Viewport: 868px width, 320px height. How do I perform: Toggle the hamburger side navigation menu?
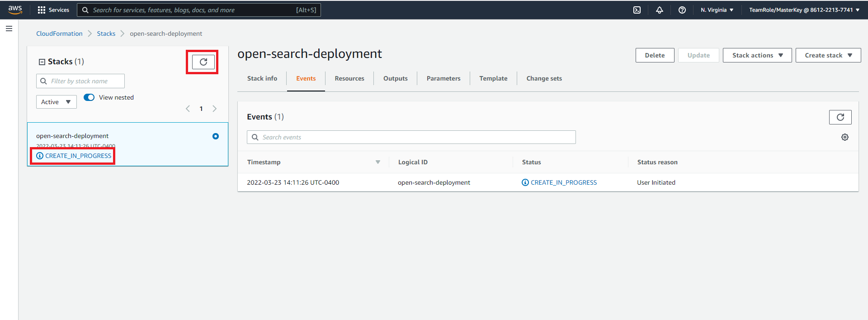[9, 29]
